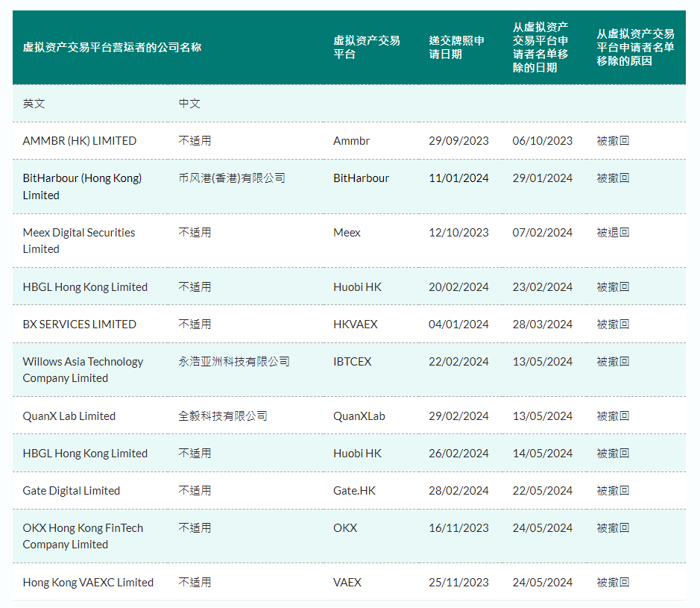Select application date 20/02/2024
The image size is (700, 608).
[458, 286]
